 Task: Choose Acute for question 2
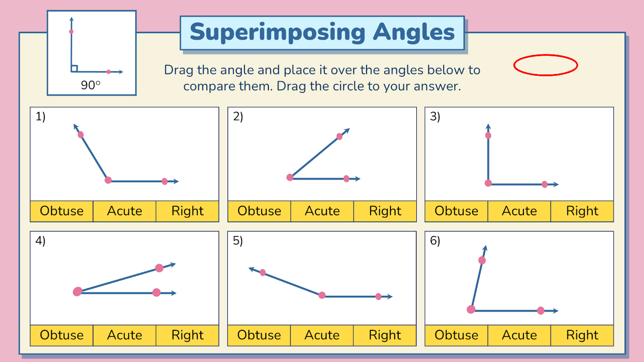point(322,211)
